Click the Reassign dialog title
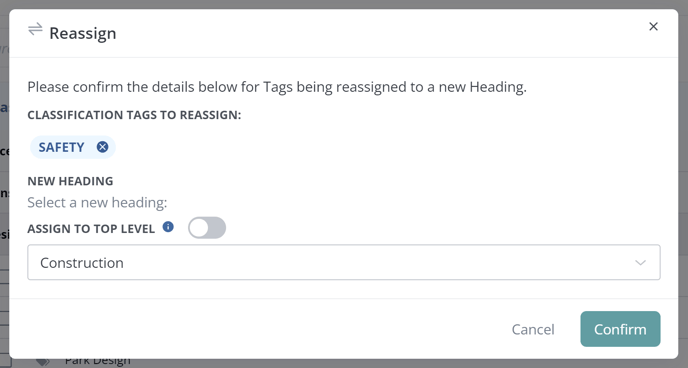 coord(83,33)
